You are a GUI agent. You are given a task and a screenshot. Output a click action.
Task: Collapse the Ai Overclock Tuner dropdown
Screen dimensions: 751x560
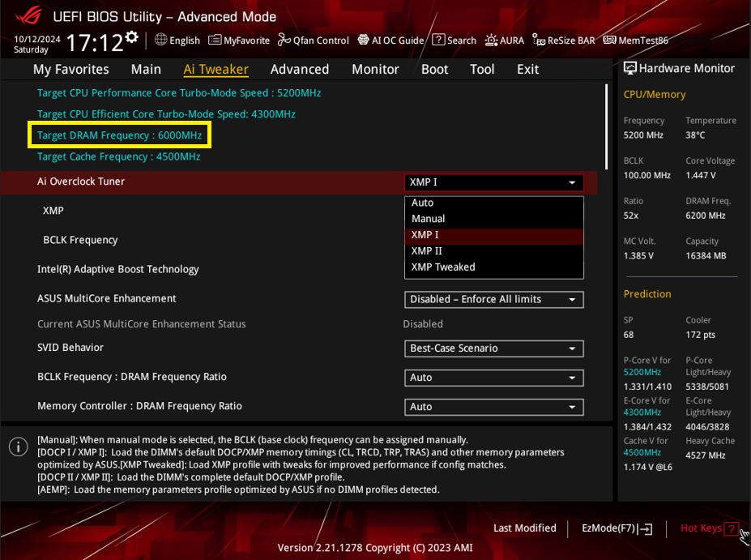[494, 182]
